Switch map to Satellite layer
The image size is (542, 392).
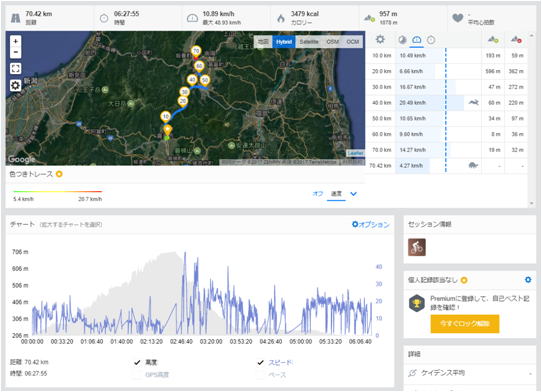point(309,42)
